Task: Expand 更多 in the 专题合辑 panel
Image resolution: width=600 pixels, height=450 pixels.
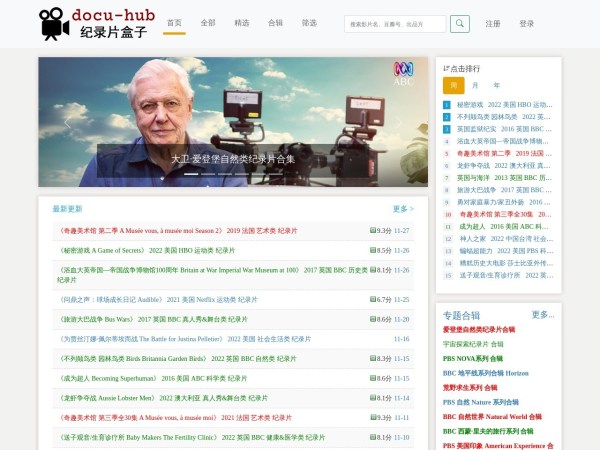Action: pyautogui.click(x=542, y=315)
